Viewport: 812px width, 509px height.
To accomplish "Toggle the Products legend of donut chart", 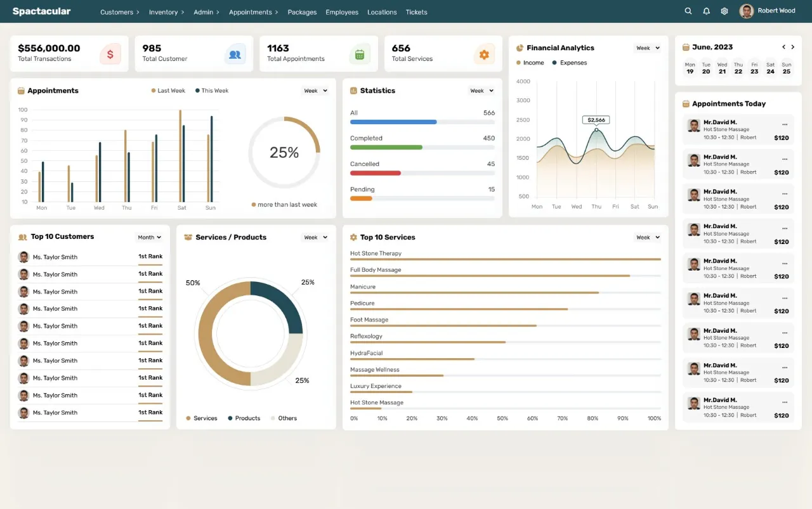I will click(244, 418).
